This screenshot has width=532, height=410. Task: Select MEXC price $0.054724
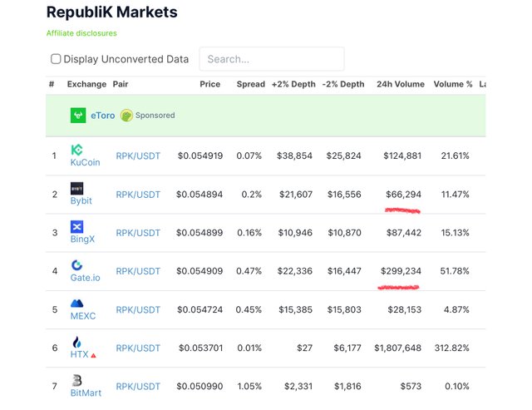point(199,309)
